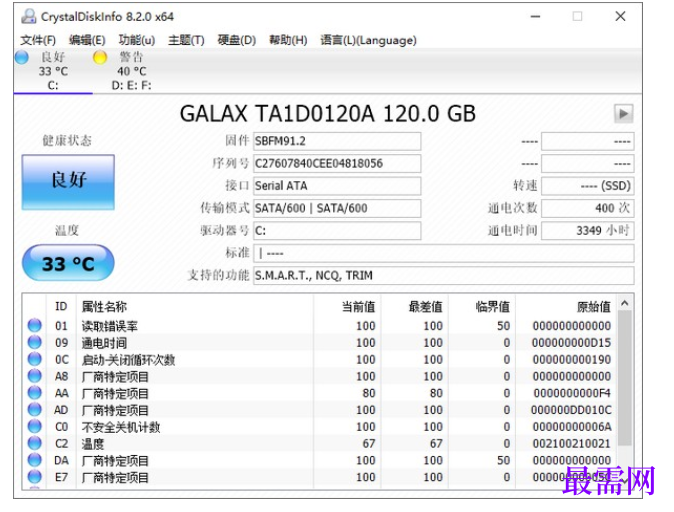The width and height of the screenshot is (674, 512).
Task: Click raw value 0000000000F4
Action: click(572, 393)
